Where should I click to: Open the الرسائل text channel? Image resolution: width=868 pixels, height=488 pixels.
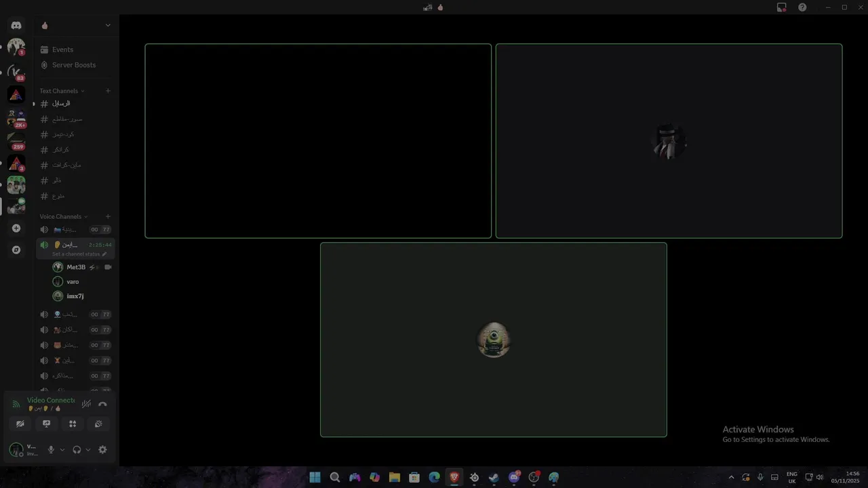(x=75, y=104)
